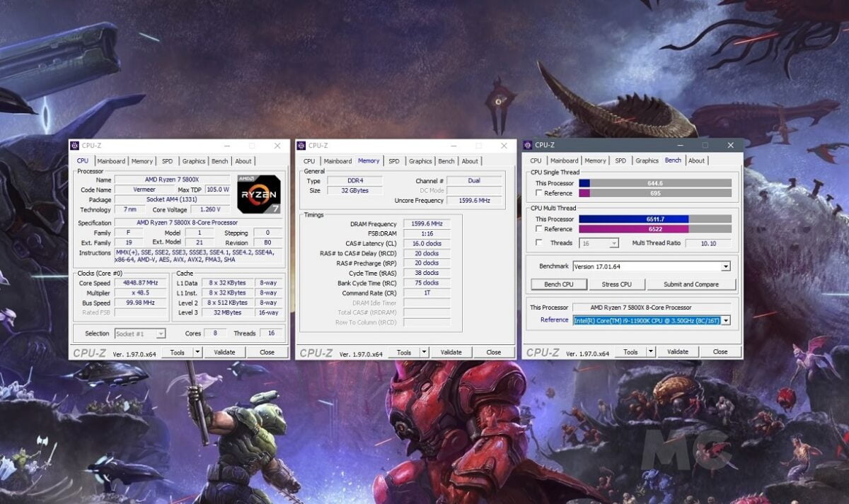Click the CPU-Z title bar icon on the left window
The height and width of the screenshot is (504, 849).
74,144
